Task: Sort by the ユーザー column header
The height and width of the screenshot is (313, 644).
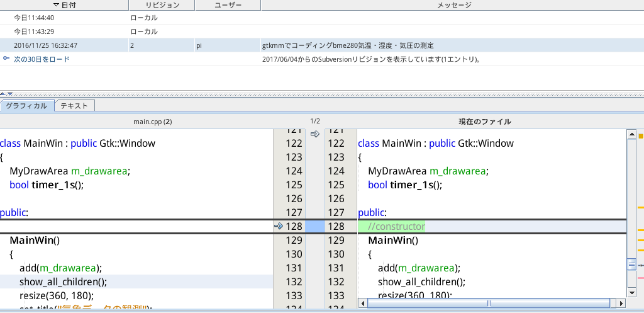Action: [228, 5]
